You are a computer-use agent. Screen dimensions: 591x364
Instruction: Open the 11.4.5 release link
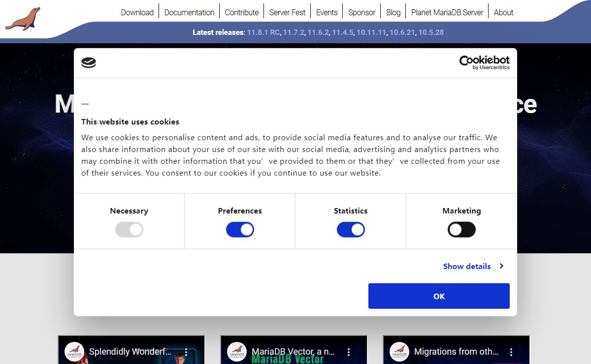click(x=343, y=32)
